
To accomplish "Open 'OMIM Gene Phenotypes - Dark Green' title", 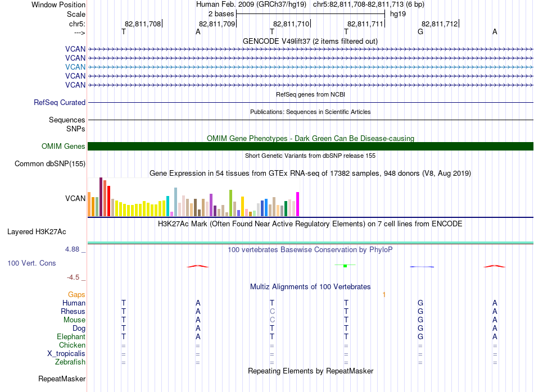I will click(310, 138).
